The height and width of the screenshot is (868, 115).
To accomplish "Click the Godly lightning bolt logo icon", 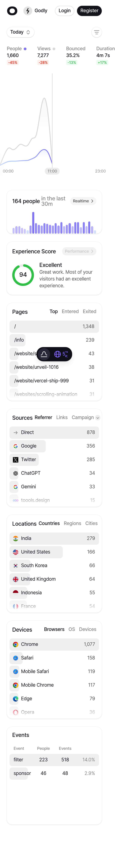I will click(x=28, y=11).
